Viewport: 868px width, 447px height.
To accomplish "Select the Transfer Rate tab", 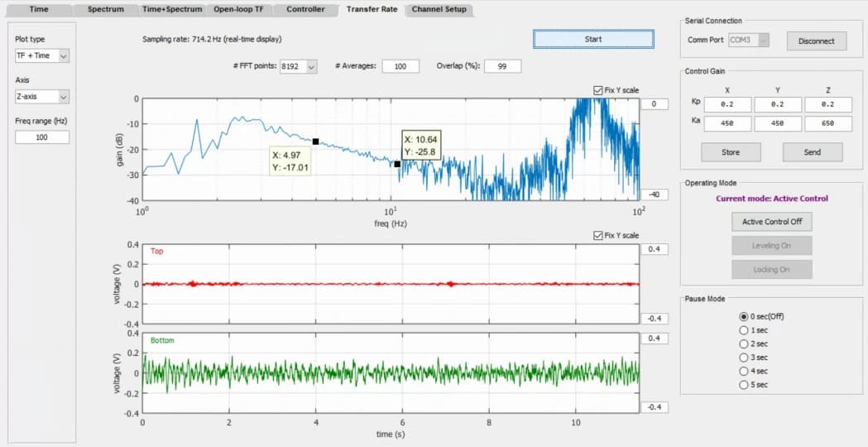I will 372,9.
